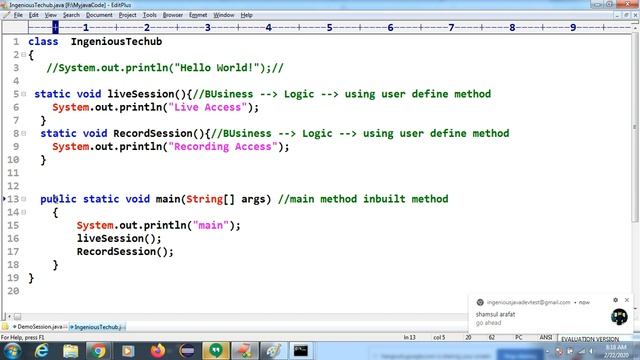Switch to the DemoSession.java tab

pos(40,327)
